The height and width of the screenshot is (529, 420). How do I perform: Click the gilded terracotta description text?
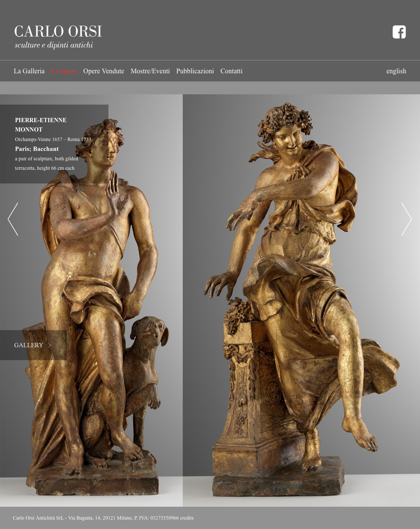[x=46, y=163]
